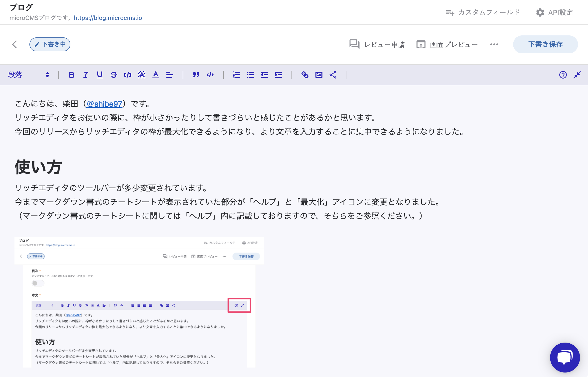Click the 下書き中 status badge
The image size is (588, 377).
[50, 44]
